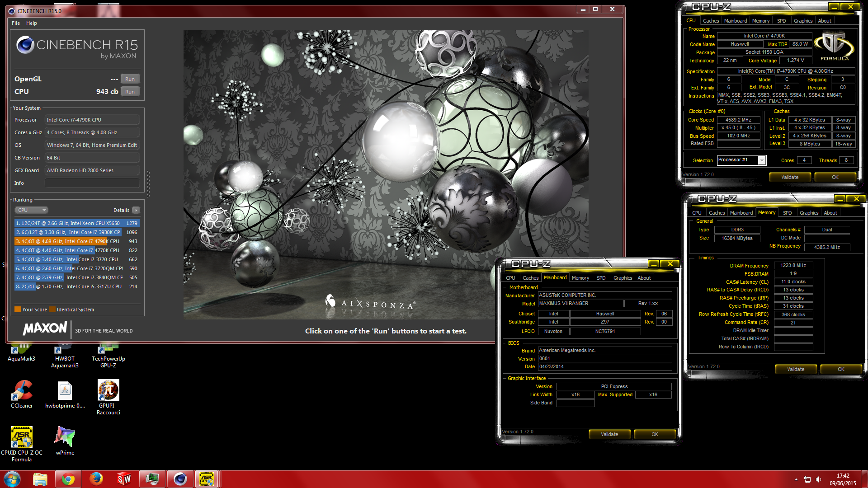This screenshot has width=868, height=488.
Task: Click Validate in CPU-Z Mainboard window
Action: coord(609,434)
